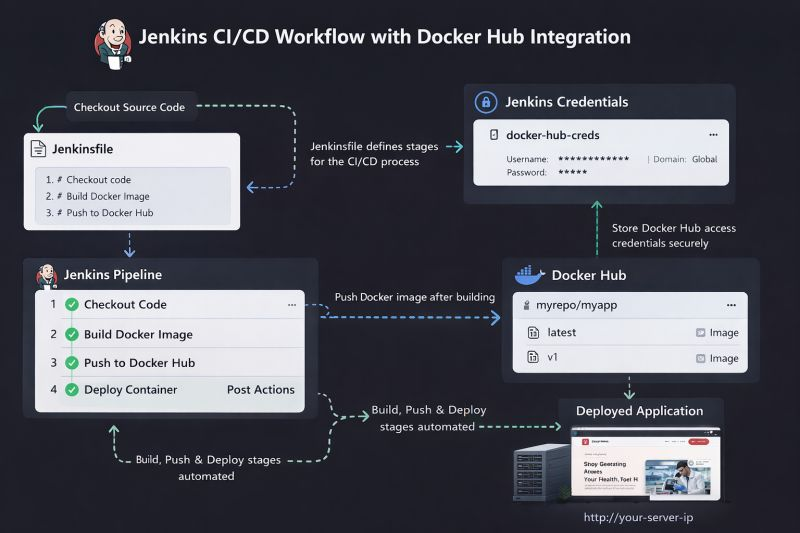Click the masked Username value
The height and width of the screenshot is (533, 800).
tap(593, 159)
